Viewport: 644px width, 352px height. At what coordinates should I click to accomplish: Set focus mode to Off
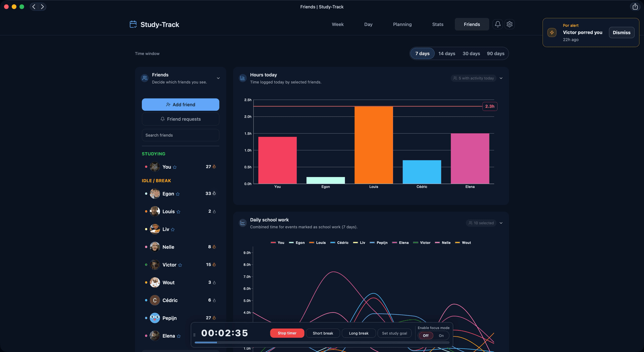[x=426, y=336]
